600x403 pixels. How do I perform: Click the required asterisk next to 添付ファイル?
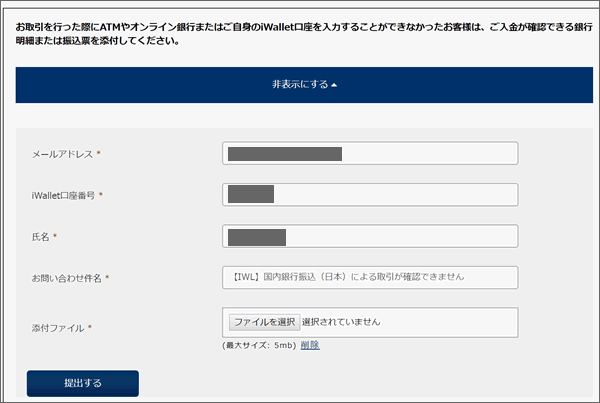pos(90,327)
